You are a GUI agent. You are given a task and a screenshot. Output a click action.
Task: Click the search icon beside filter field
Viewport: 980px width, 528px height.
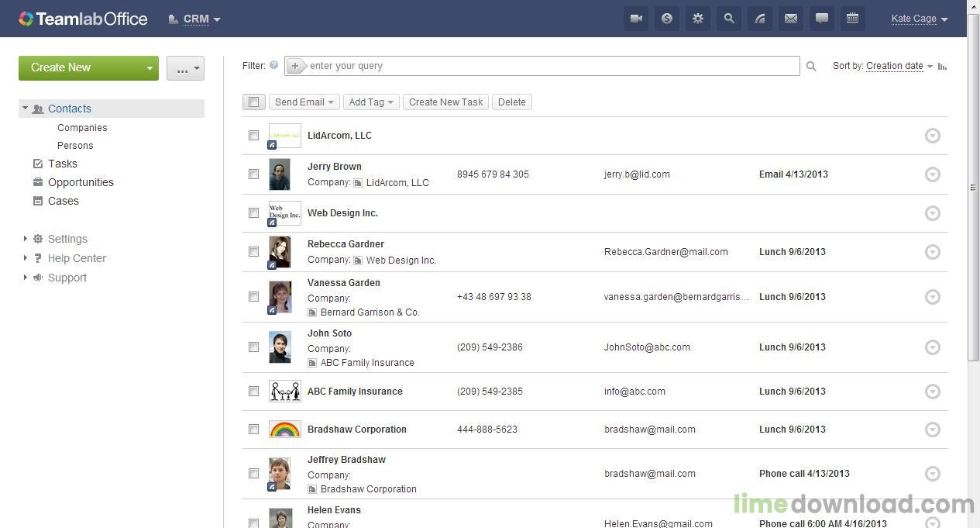pyautogui.click(x=810, y=66)
